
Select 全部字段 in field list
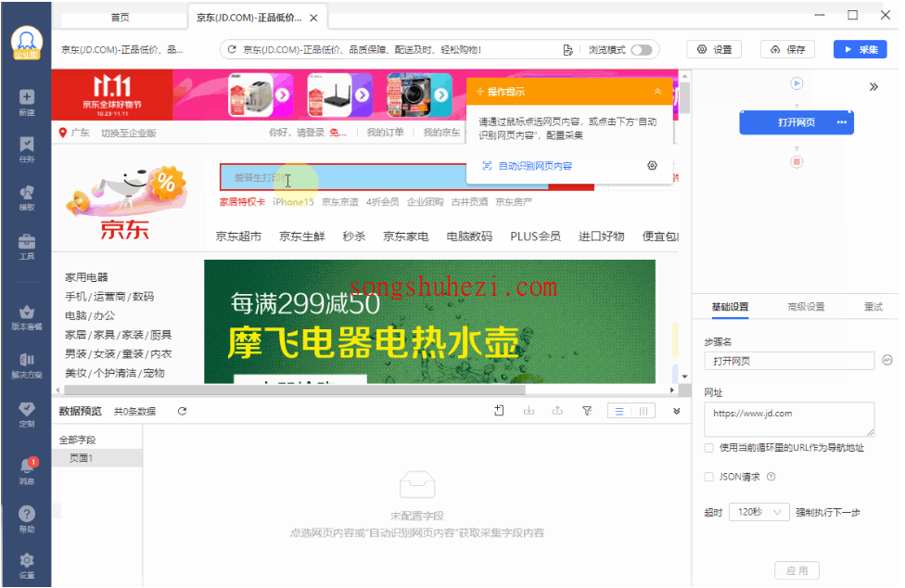pyautogui.click(x=77, y=440)
